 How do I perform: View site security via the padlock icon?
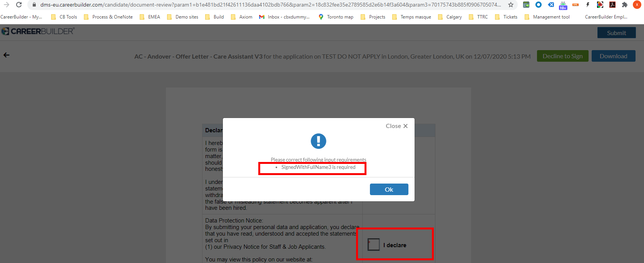click(x=34, y=5)
